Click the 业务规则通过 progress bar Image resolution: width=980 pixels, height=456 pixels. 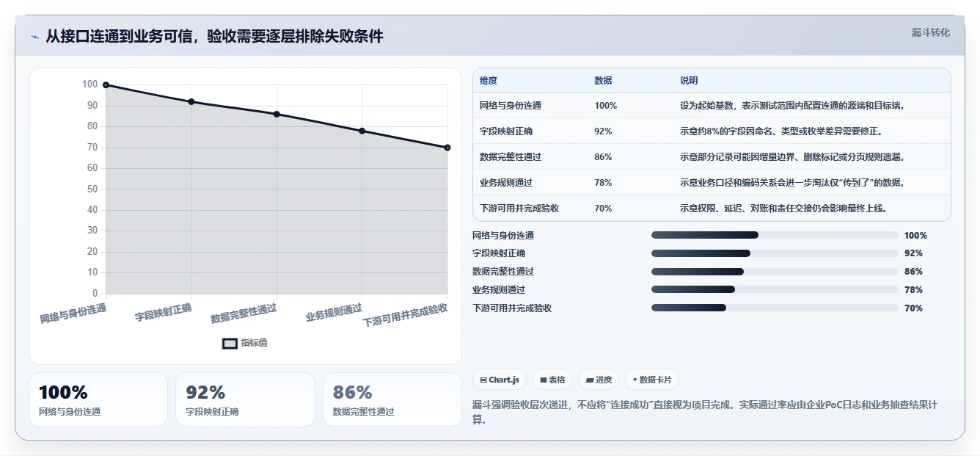pos(775,290)
